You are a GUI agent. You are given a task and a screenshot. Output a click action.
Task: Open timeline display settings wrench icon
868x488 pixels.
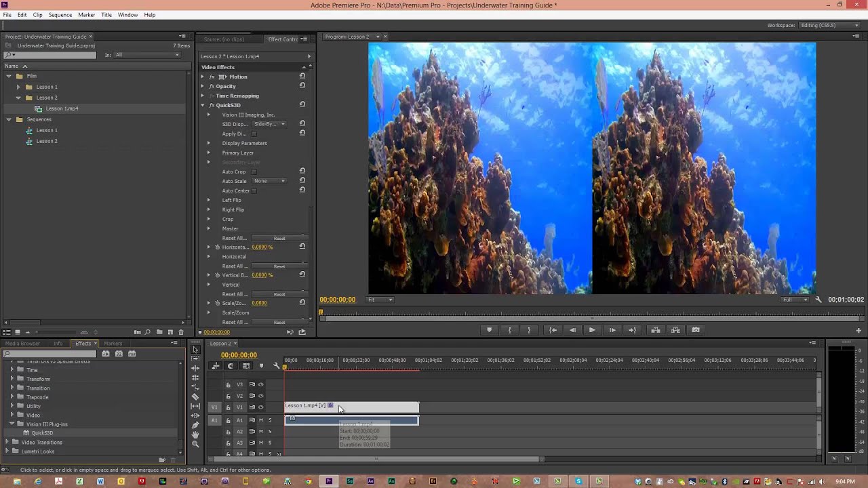pos(276,366)
